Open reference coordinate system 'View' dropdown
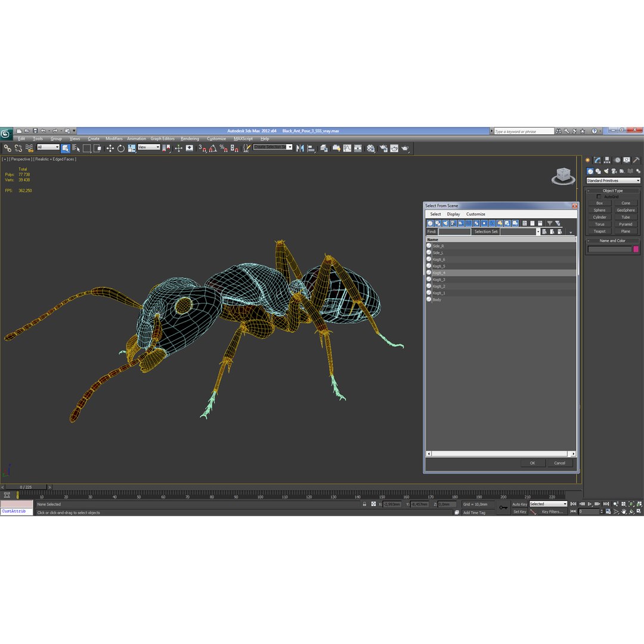Image resolution: width=644 pixels, height=644 pixels. pos(149,147)
